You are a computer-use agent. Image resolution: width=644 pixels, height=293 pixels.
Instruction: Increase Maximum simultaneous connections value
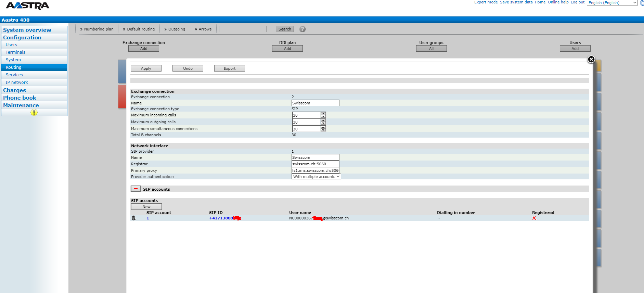[x=323, y=127]
